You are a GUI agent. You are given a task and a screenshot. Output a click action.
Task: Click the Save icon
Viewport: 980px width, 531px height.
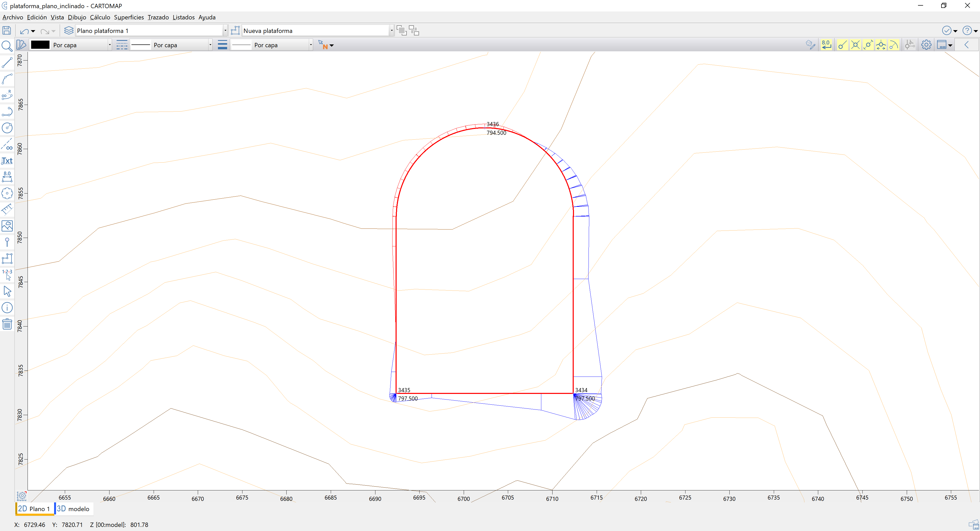coord(6,30)
